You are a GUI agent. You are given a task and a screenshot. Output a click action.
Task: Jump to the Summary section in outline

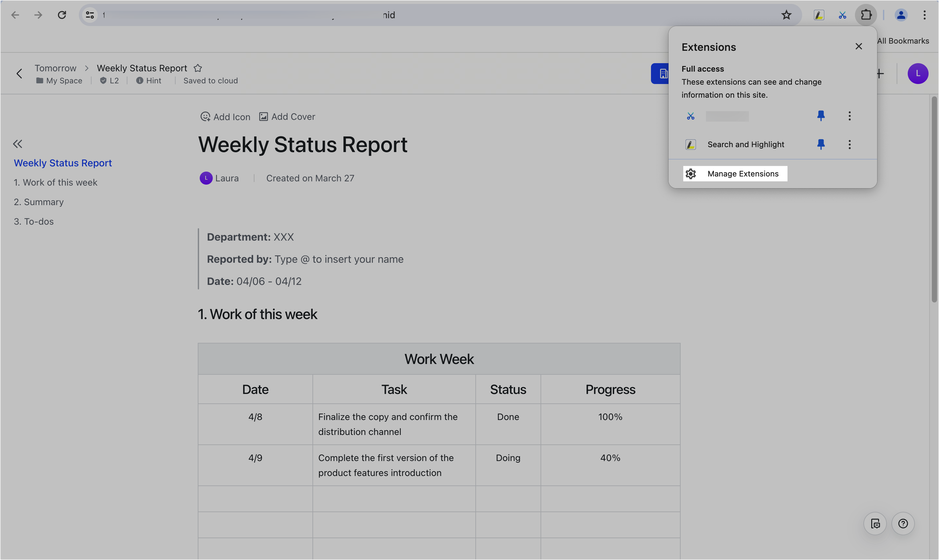(x=39, y=202)
